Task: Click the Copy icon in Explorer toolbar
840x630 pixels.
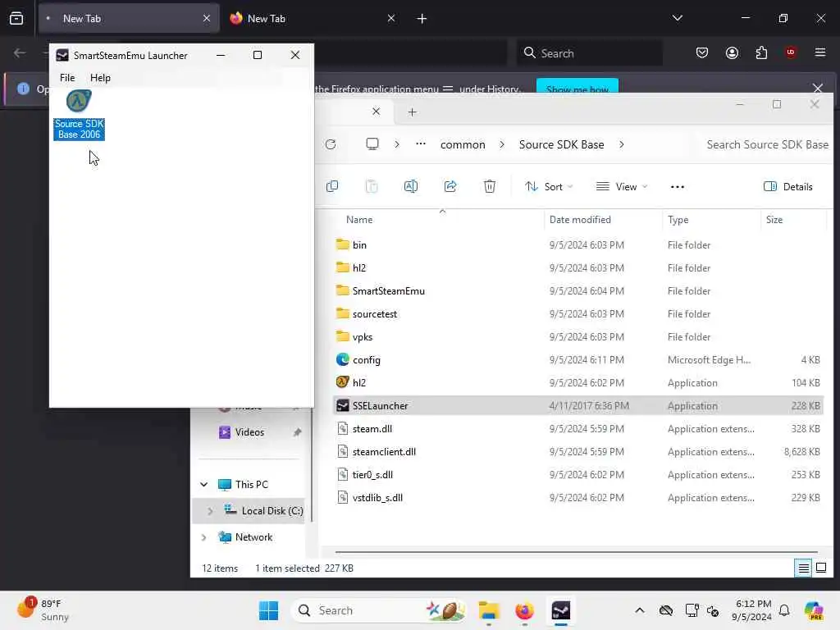Action: (x=332, y=186)
